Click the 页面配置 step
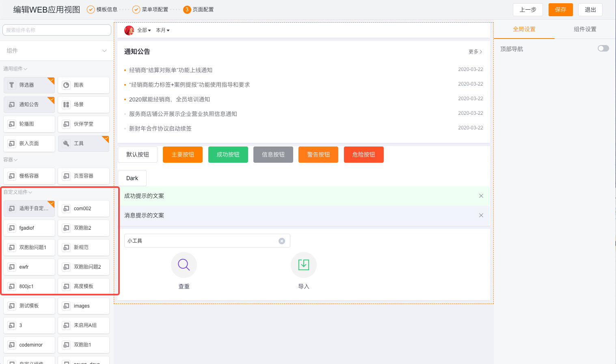Image resolution: width=616 pixels, height=364 pixels. tap(198, 9)
